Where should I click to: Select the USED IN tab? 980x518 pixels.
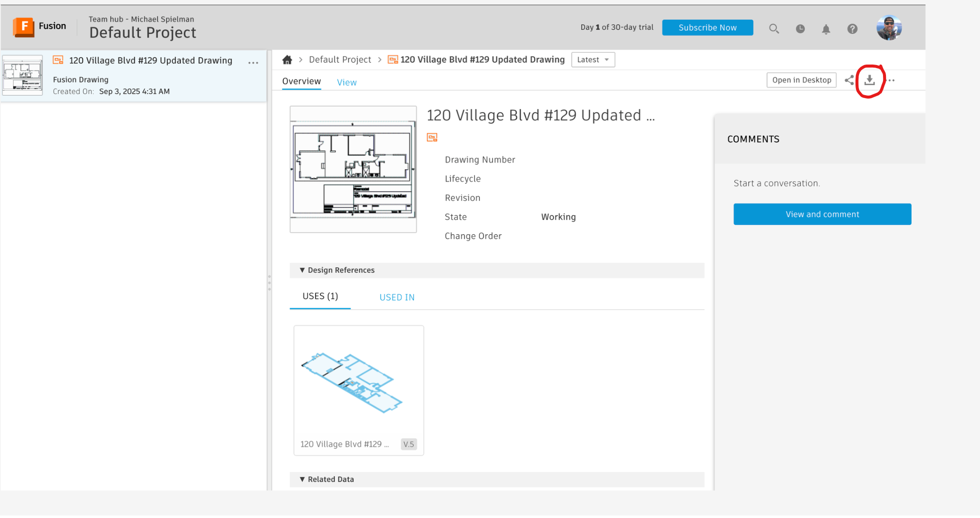pyautogui.click(x=397, y=297)
